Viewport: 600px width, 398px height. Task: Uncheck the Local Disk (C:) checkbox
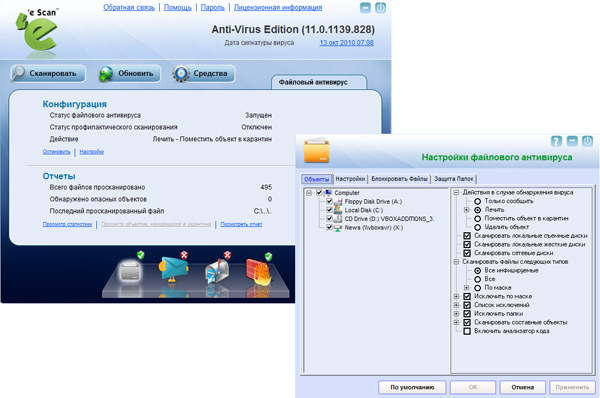point(329,210)
